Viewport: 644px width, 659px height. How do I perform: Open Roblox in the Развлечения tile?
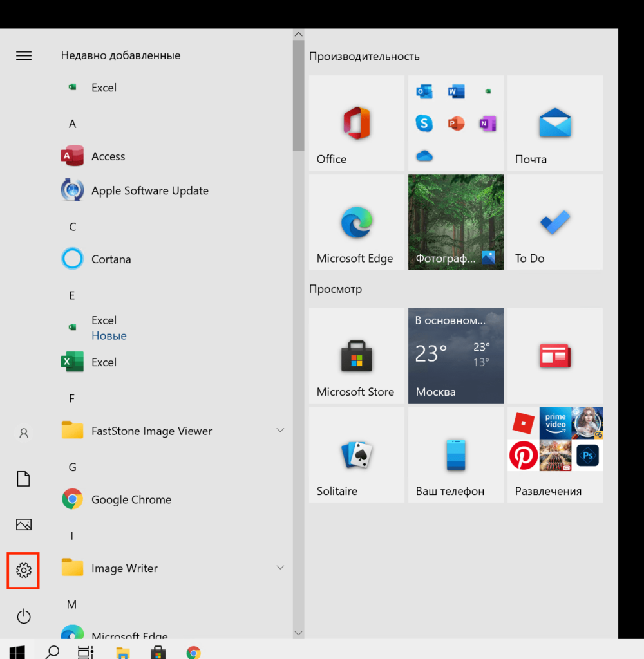click(x=524, y=423)
